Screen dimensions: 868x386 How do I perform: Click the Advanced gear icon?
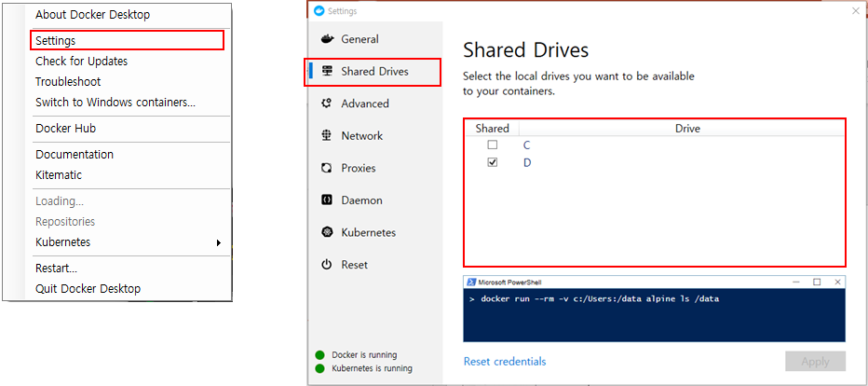click(327, 103)
